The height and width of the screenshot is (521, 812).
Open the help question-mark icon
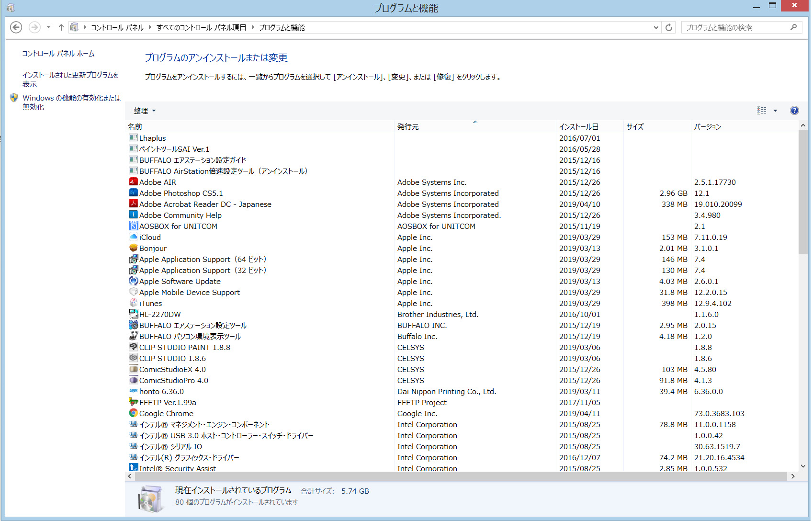point(794,111)
